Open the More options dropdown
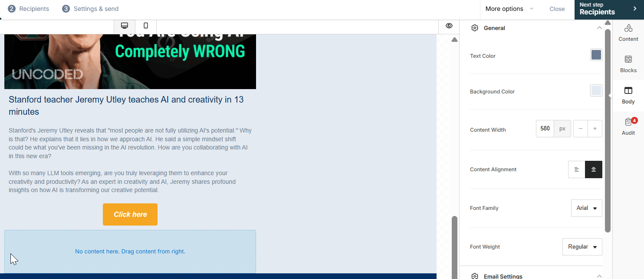Screen dimensions: 644x279 (509, 9)
